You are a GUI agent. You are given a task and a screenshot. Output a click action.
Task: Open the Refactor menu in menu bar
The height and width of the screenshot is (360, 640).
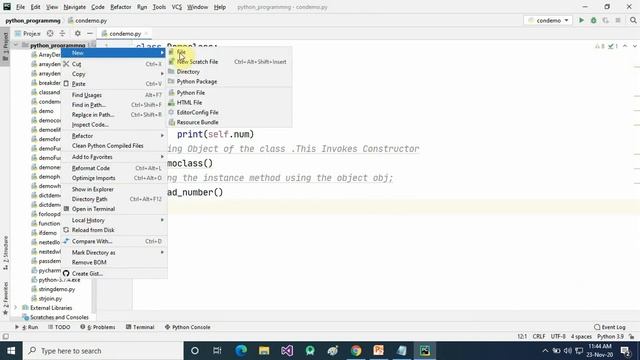click(x=121, y=7)
